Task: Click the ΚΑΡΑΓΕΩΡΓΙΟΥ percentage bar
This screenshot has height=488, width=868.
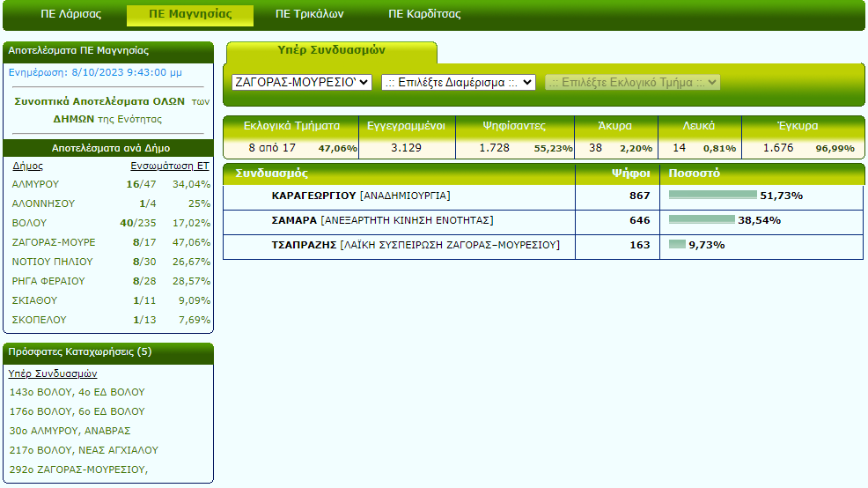Action: coord(712,195)
